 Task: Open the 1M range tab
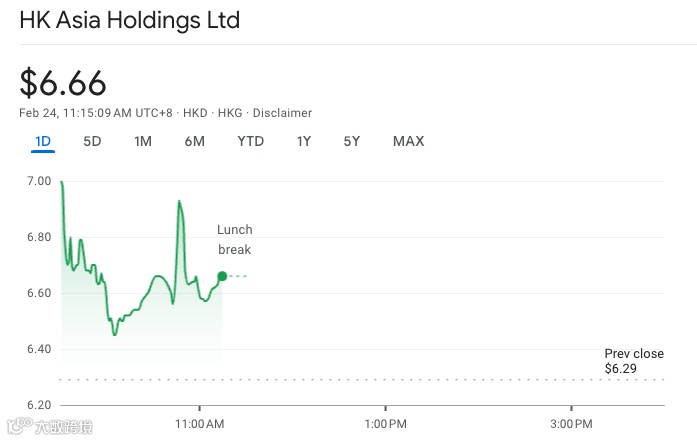[x=143, y=141]
